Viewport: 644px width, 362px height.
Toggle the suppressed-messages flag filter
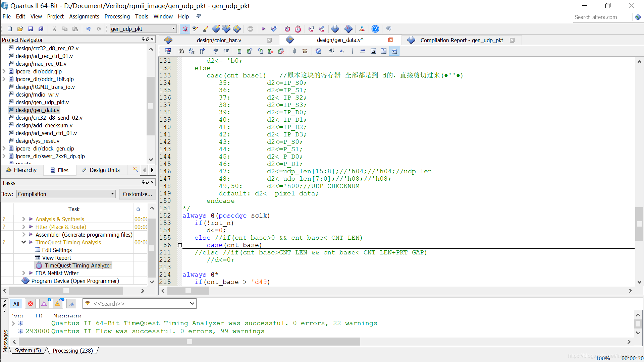pyautogui.click(x=71, y=304)
